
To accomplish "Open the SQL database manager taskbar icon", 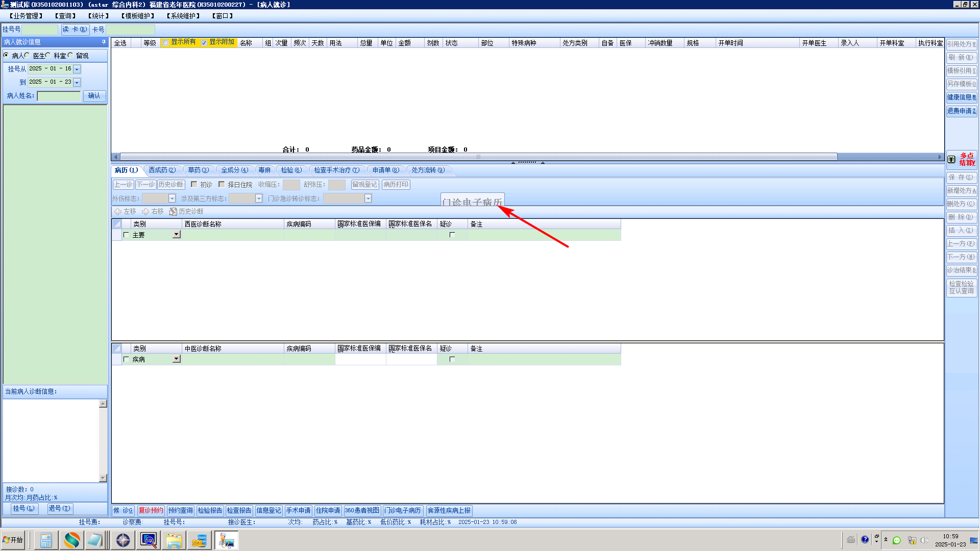I will pos(199,540).
